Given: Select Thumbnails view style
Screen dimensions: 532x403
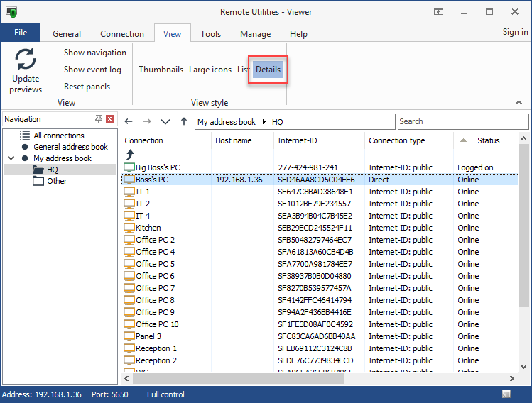Looking at the screenshot, I should coord(161,70).
